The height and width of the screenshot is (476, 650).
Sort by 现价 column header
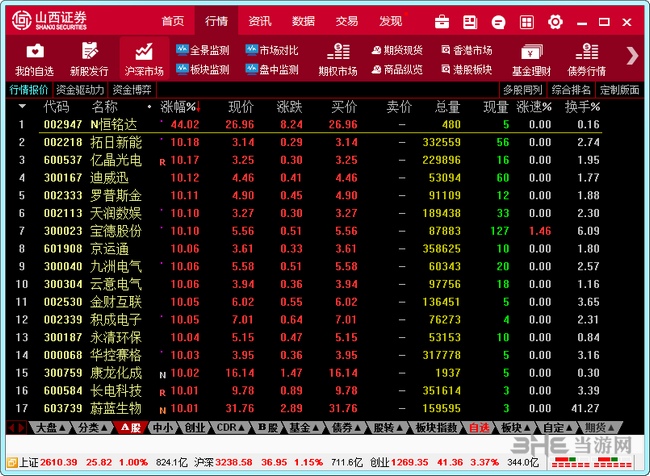pos(241,107)
